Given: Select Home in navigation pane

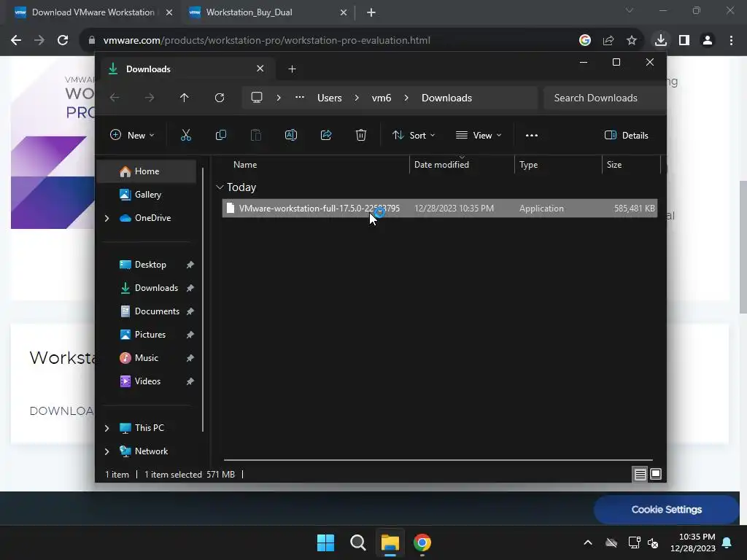Looking at the screenshot, I should pos(147,171).
